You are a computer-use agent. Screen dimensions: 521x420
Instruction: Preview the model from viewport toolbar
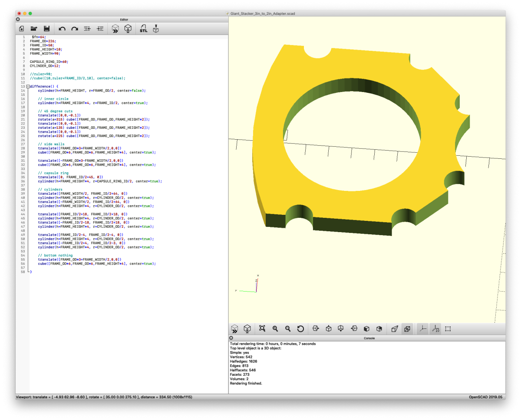point(234,329)
